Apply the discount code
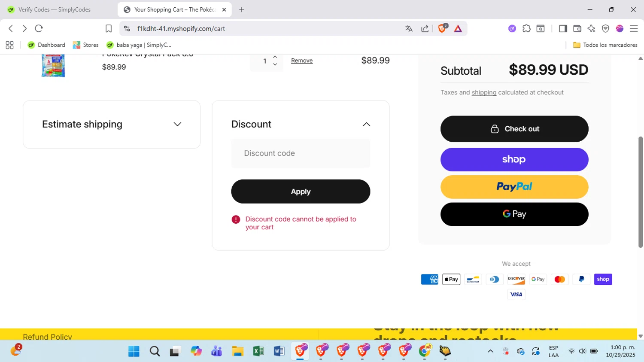The width and height of the screenshot is (644, 362). [301, 192]
